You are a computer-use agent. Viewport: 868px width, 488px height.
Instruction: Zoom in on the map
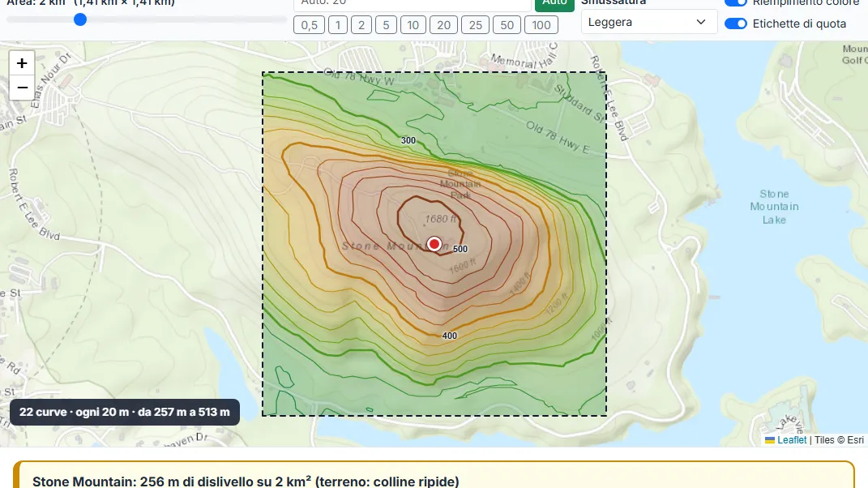[x=22, y=63]
